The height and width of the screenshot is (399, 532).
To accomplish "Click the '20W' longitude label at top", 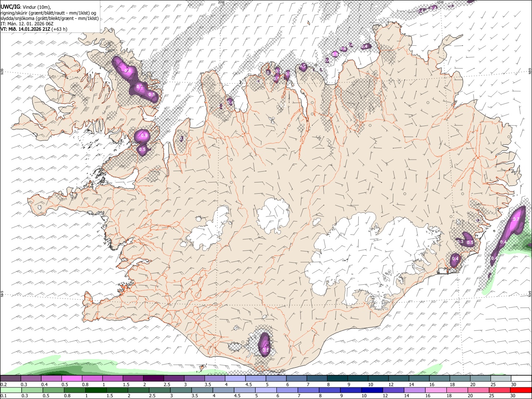I will pyautogui.click(x=221, y=2).
